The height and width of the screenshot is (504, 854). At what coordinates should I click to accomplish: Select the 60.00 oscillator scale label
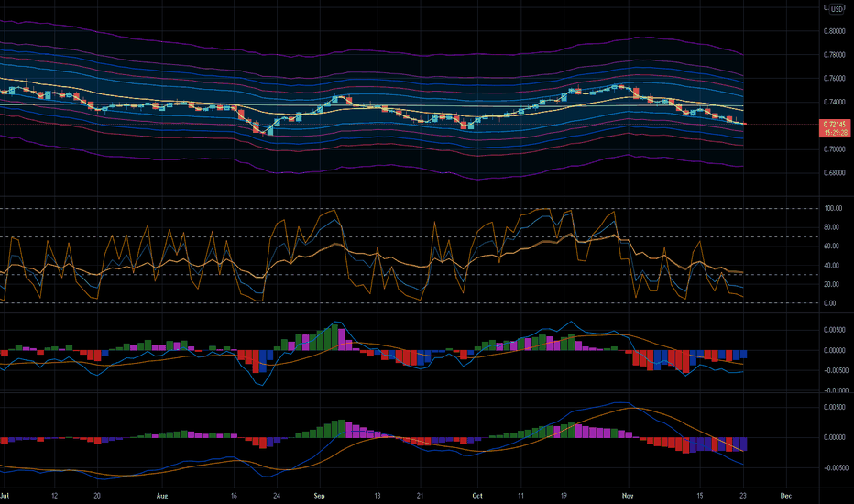[x=832, y=247]
